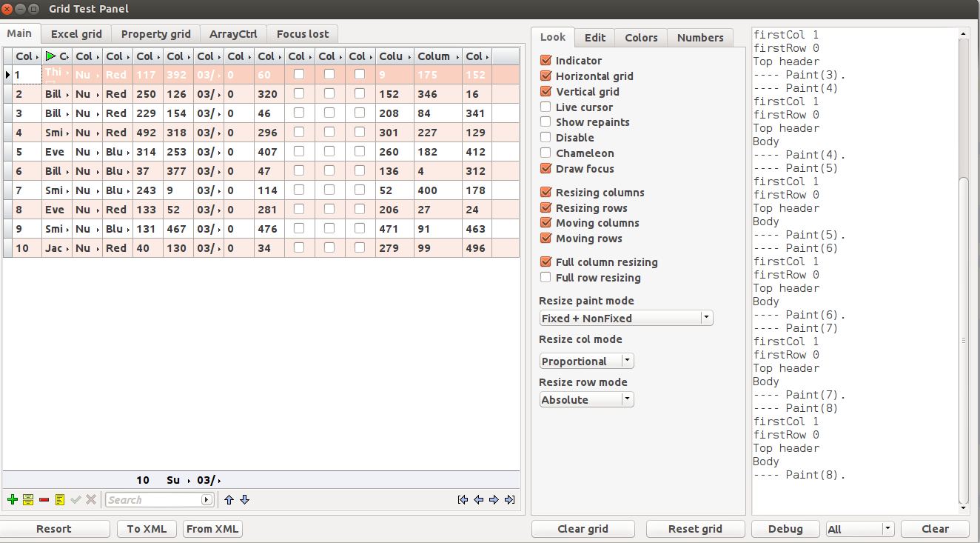The width and height of the screenshot is (980, 543).
Task: Click the green plus add-row icon
Action: tap(12, 500)
